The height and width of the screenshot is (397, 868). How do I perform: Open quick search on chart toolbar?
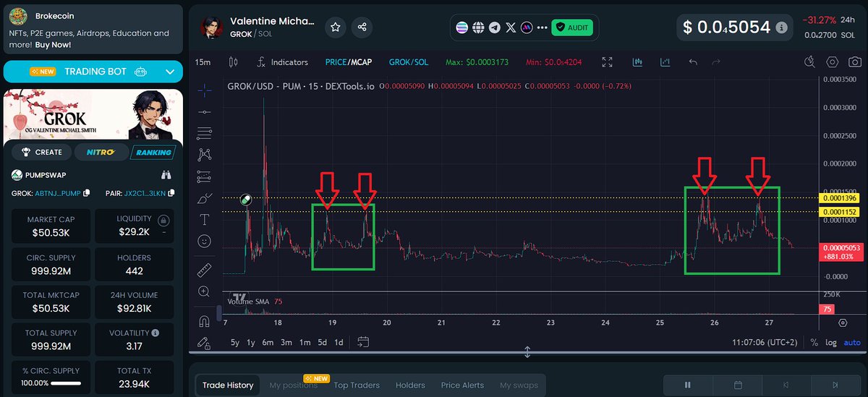coord(810,62)
